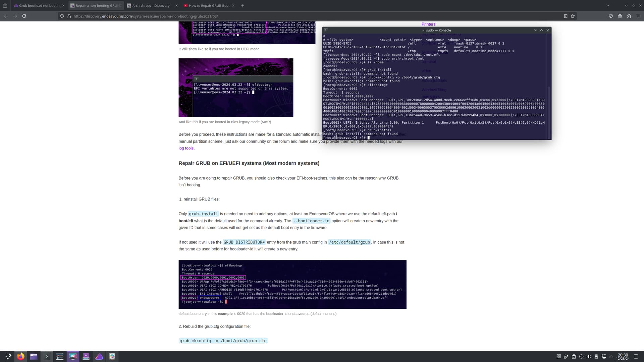
Task: Open the clipboard tray icon
Action: pyautogui.click(x=574, y=357)
